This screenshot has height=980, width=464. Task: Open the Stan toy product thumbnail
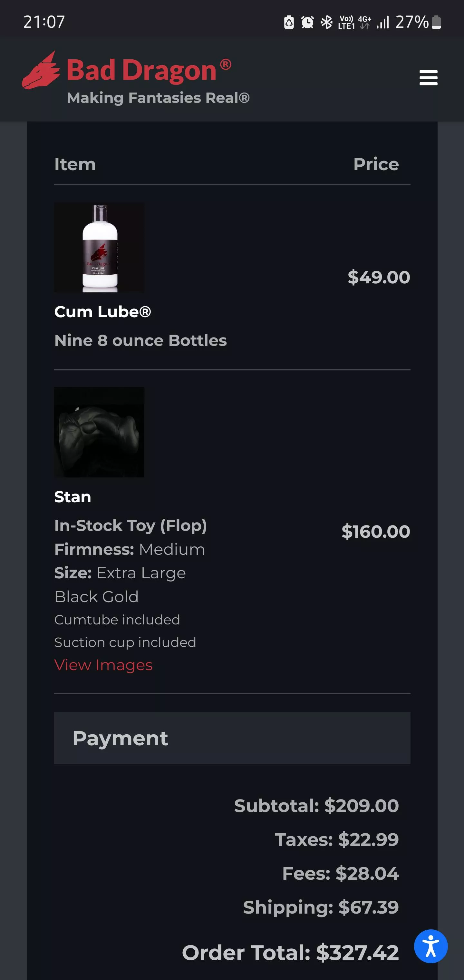click(x=99, y=432)
